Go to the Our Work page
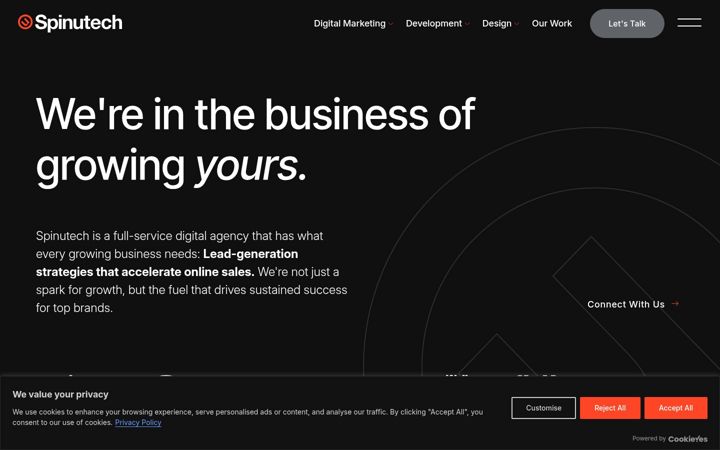The width and height of the screenshot is (720, 450). tap(551, 23)
